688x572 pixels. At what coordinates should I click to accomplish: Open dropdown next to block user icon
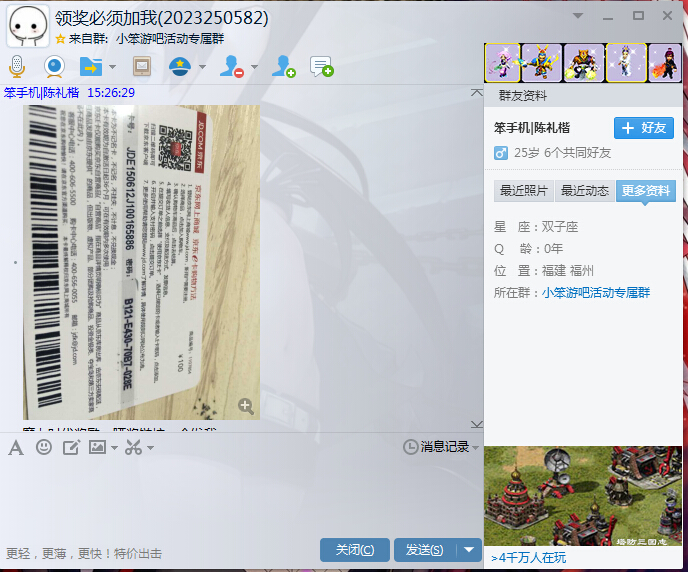pos(254,67)
